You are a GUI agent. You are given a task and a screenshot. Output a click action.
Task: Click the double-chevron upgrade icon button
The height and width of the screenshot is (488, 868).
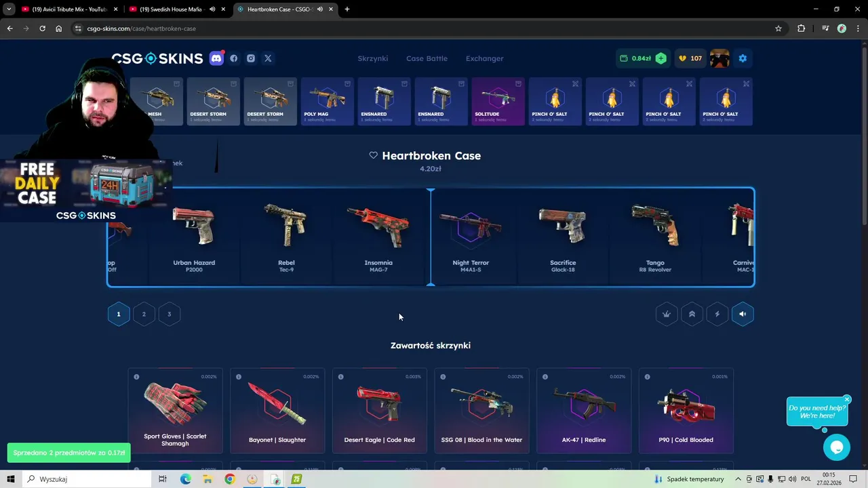(692, 314)
